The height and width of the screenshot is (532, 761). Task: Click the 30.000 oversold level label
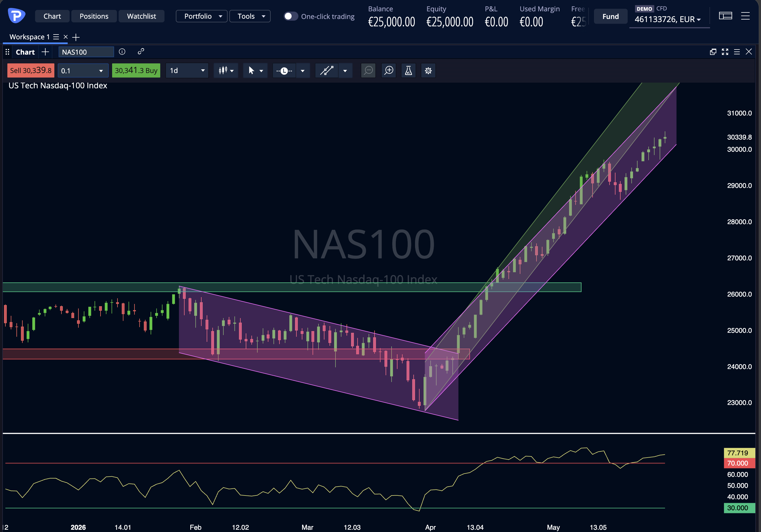coord(739,508)
